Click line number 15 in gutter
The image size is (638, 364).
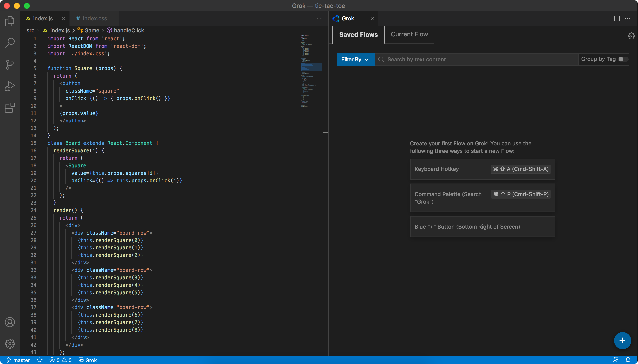[x=34, y=143]
